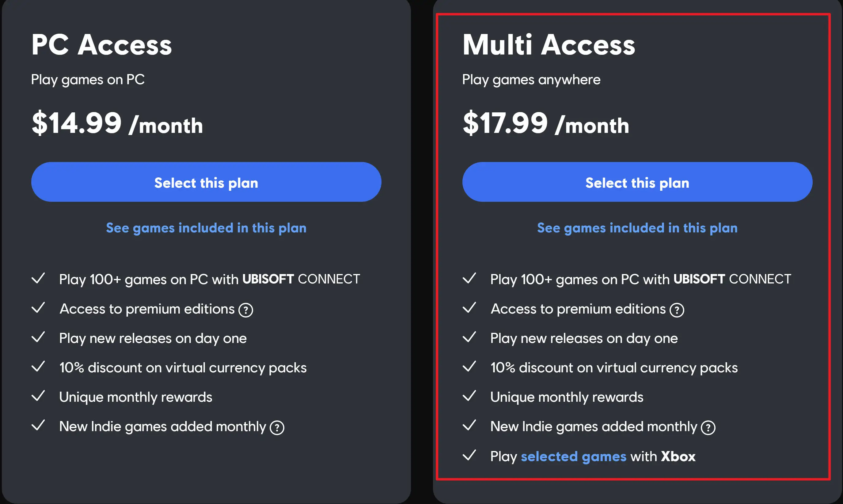Screen dimensions: 843x504
Task: Click Indie games info icon under PC Access
Action: [x=277, y=427]
